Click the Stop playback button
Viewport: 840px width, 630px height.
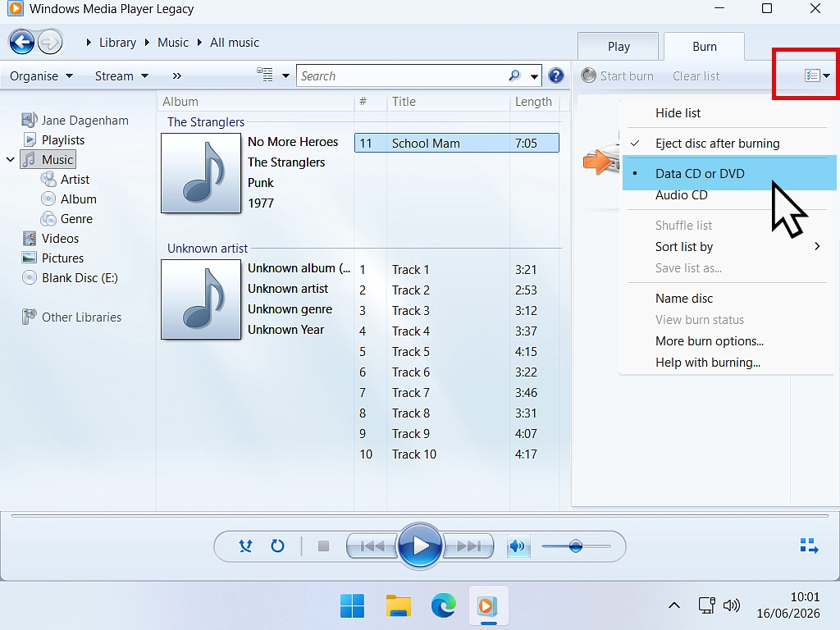click(x=323, y=546)
